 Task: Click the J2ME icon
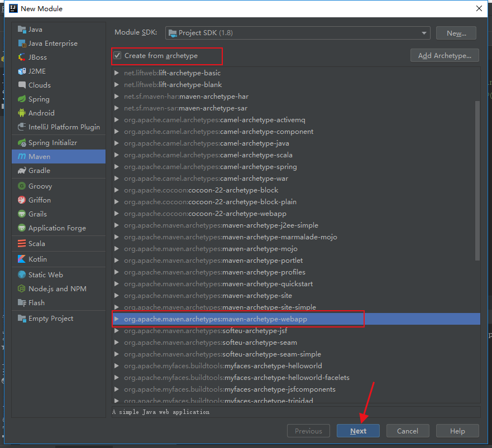coord(22,71)
